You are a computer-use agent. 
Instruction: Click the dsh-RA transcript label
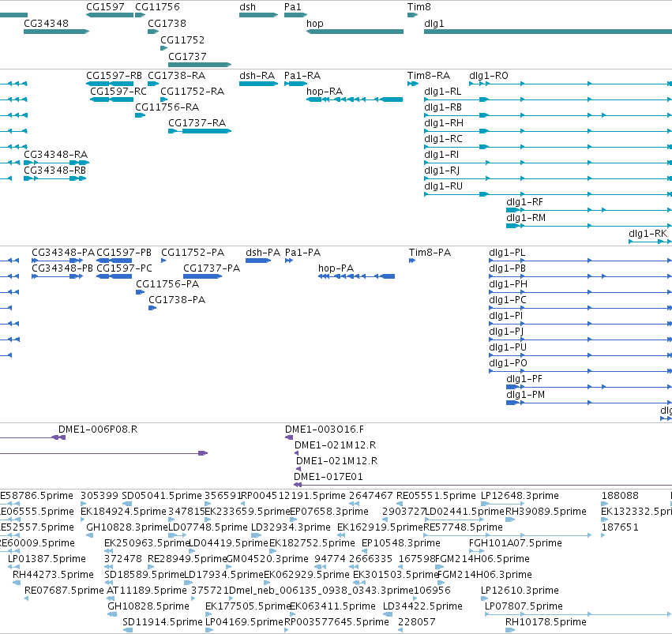[257, 76]
